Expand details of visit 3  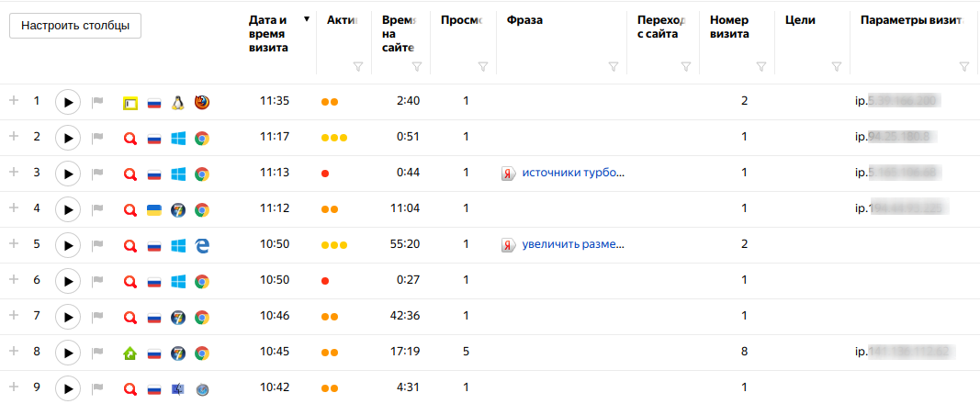point(14,173)
